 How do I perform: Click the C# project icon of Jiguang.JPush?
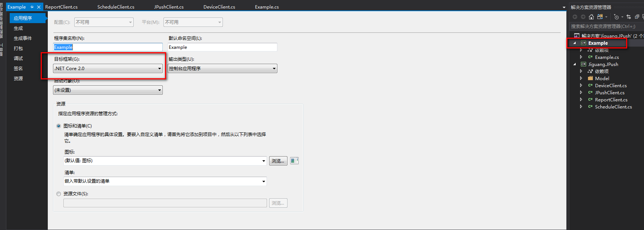tap(584, 64)
